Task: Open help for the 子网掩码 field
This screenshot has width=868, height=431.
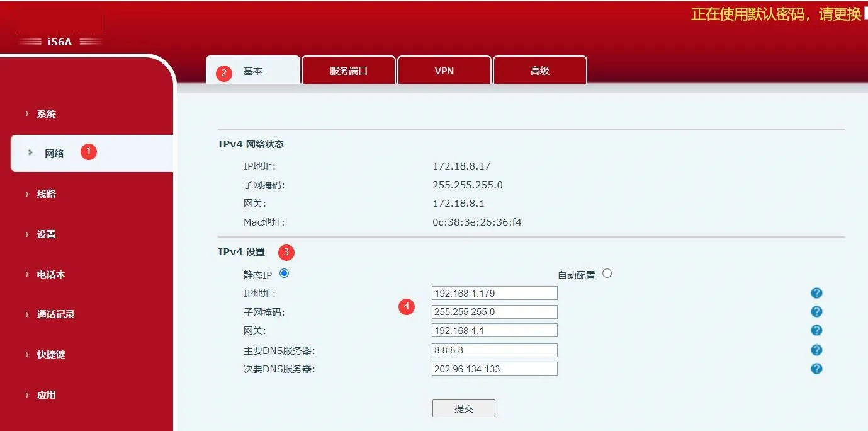Action: pos(816,311)
